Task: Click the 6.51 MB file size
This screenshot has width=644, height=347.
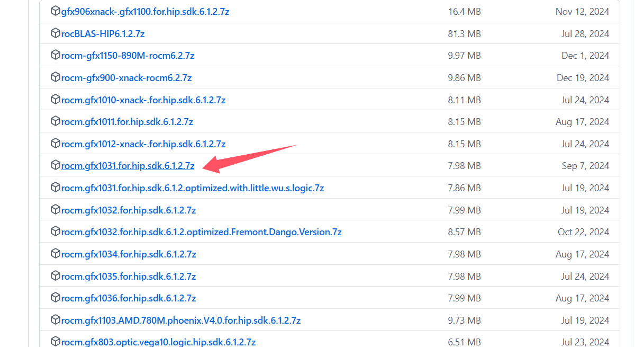Action: pos(464,342)
